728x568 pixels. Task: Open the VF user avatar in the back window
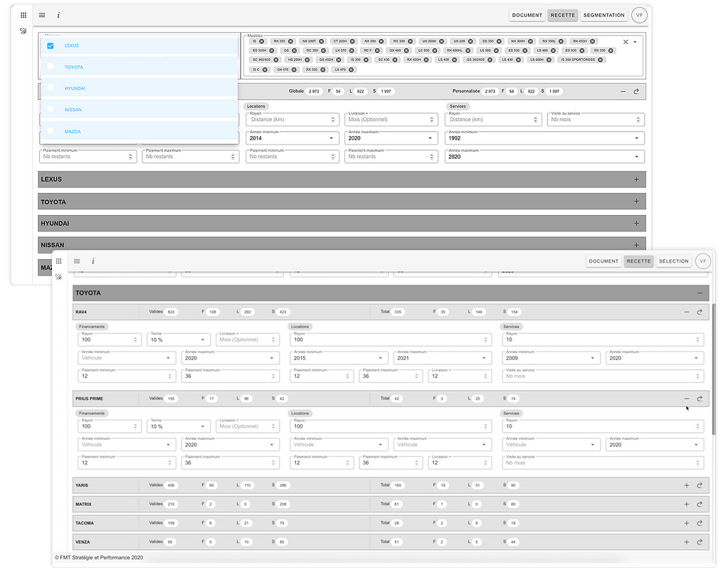639,16
